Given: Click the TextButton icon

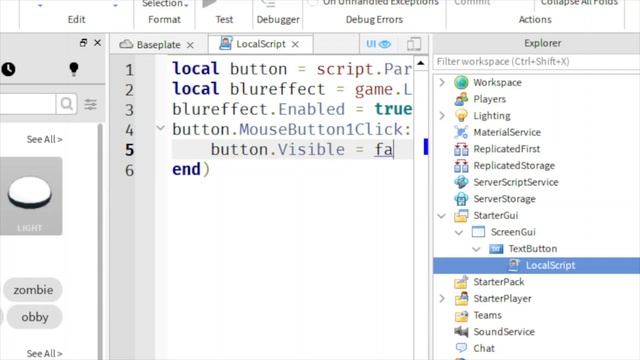Looking at the screenshot, I should click(x=496, y=249).
